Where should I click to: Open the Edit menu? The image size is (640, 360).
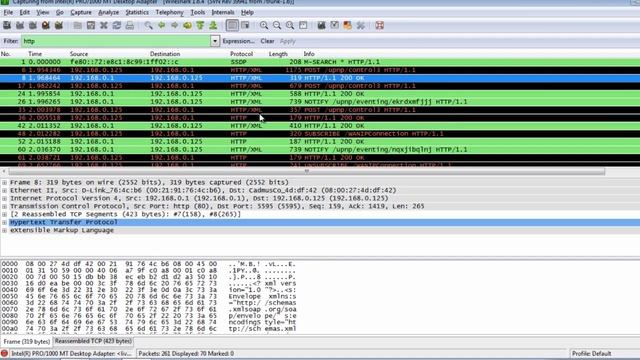coord(24,12)
